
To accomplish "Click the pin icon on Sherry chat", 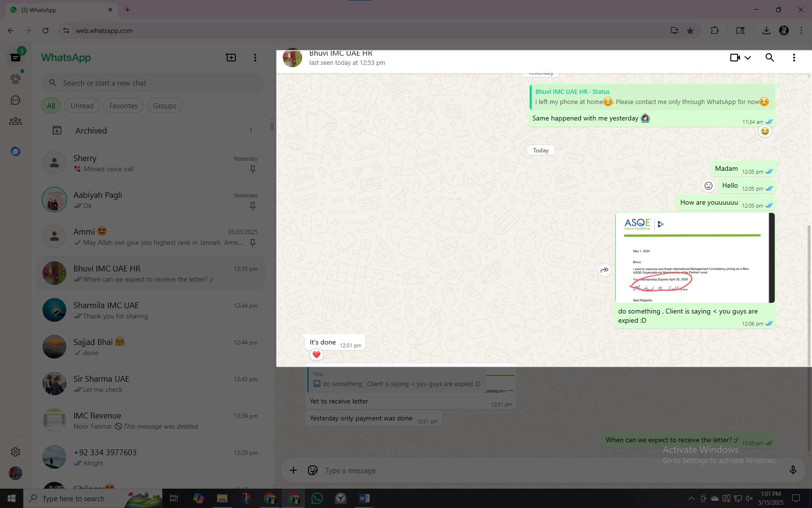I will pos(252,169).
